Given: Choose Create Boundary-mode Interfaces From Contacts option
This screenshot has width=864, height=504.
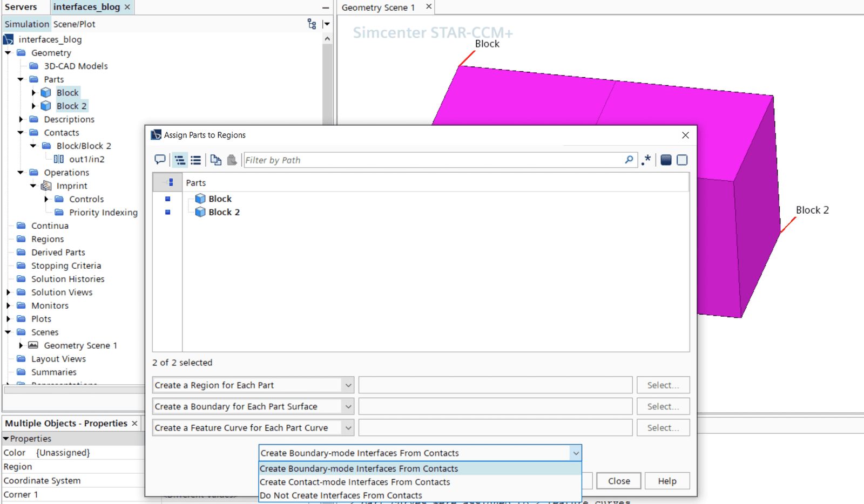Looking at the screenshot, I should click(420, 468).
